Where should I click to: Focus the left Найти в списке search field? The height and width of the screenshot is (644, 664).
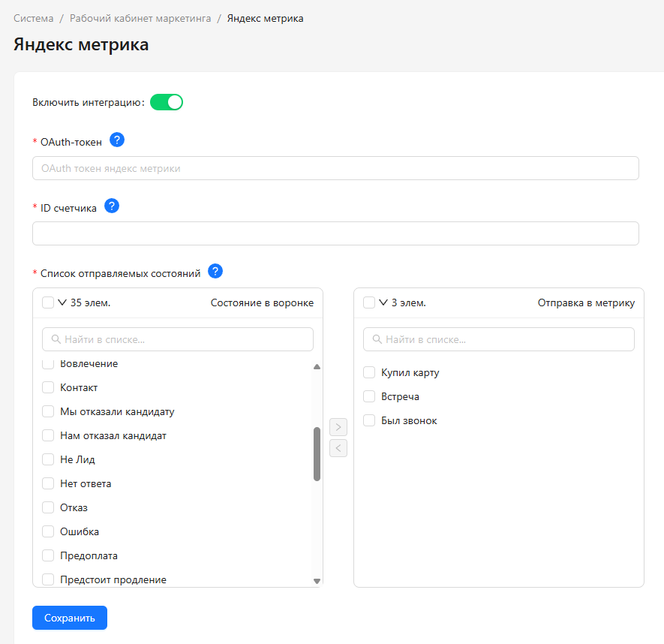tap(178, 339)
